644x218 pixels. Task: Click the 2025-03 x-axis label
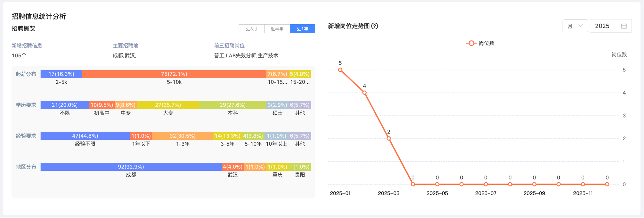point(389,193)
